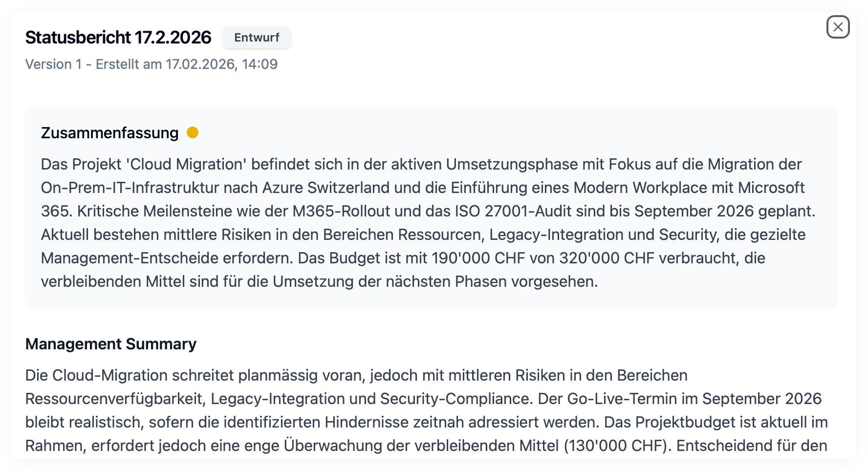
Task: Click the Version 1 creation timestamp
Action: (152, 64)
